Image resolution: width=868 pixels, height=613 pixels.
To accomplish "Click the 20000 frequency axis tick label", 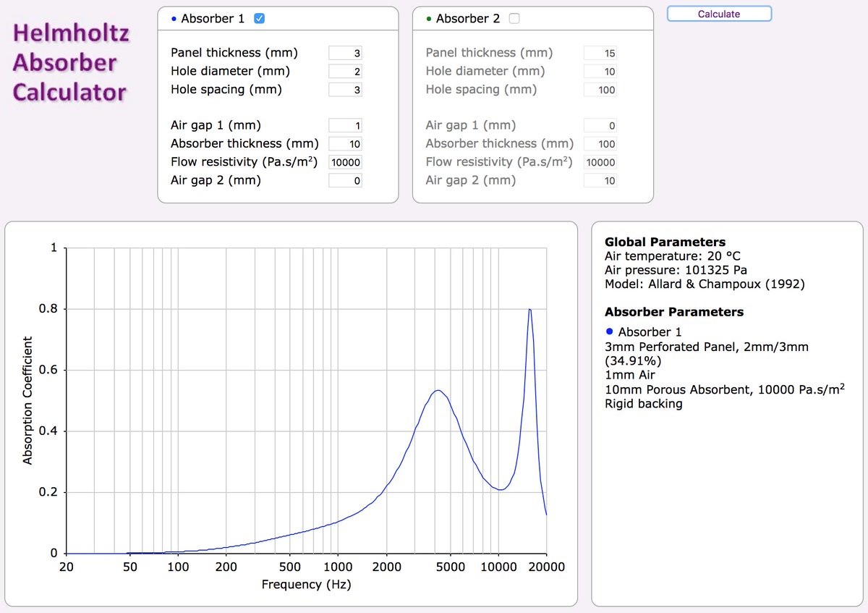I will pyautogui.click(x=546, y=567).
